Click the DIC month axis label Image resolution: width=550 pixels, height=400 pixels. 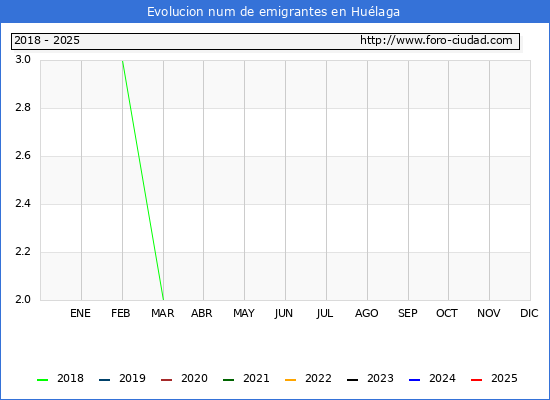coord(529,313)
